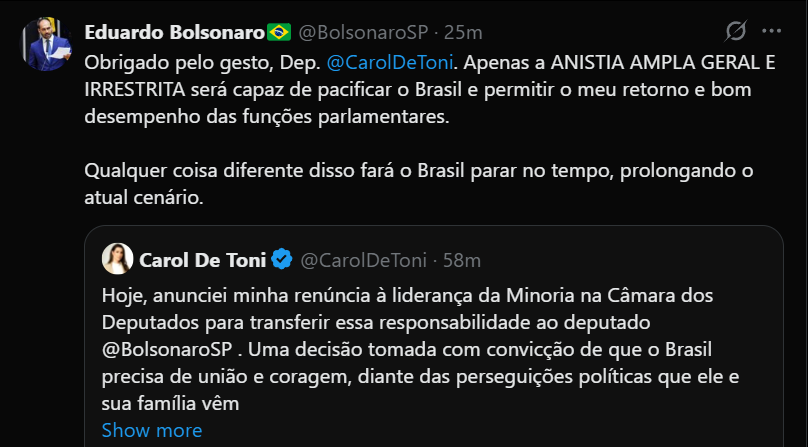The image size is (808, 447).
Task: Expand the quoted tweet with Show more
Action: pyautogui.click(x=151, y=430)
